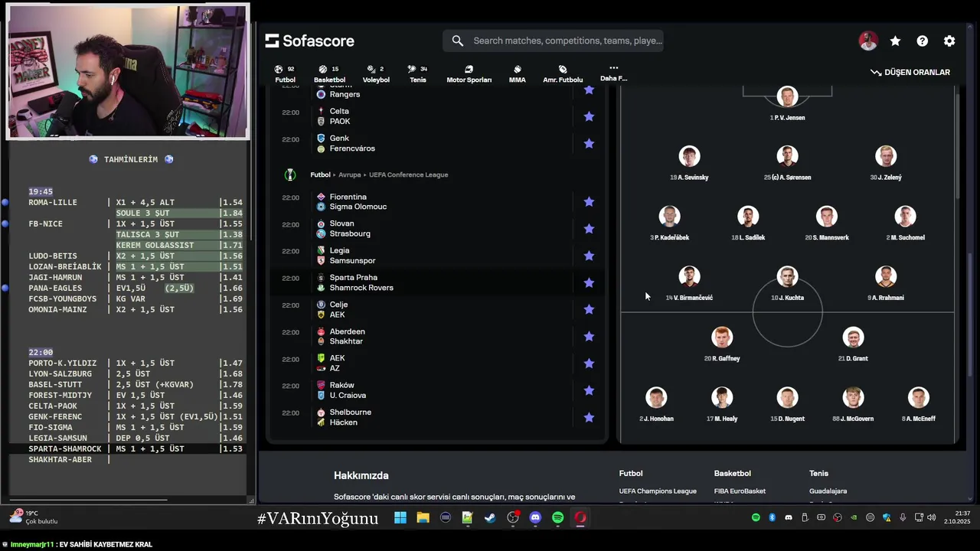Click ROMA-LILLE row in predictions list
Viewport: 980px width, 551px height.
tap(136, 202)
